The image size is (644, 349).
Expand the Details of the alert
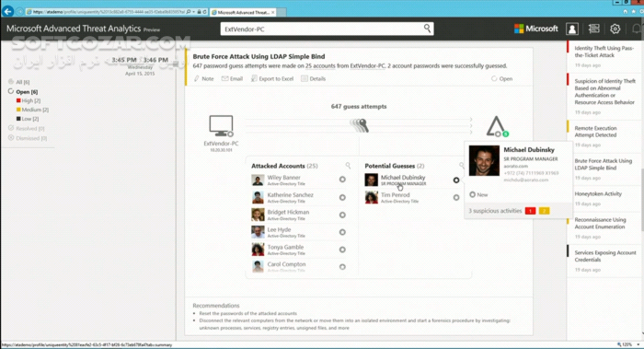pos(314,78)
